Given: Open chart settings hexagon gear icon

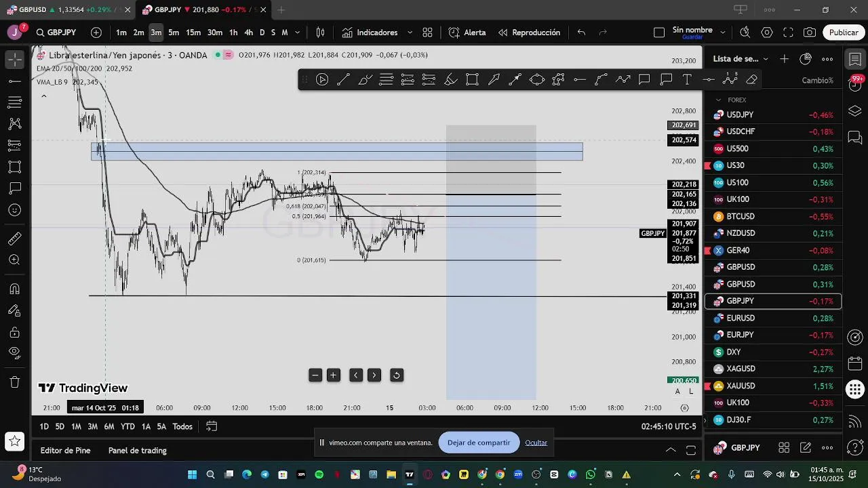Looking at the screenshot, I should 767,33.
